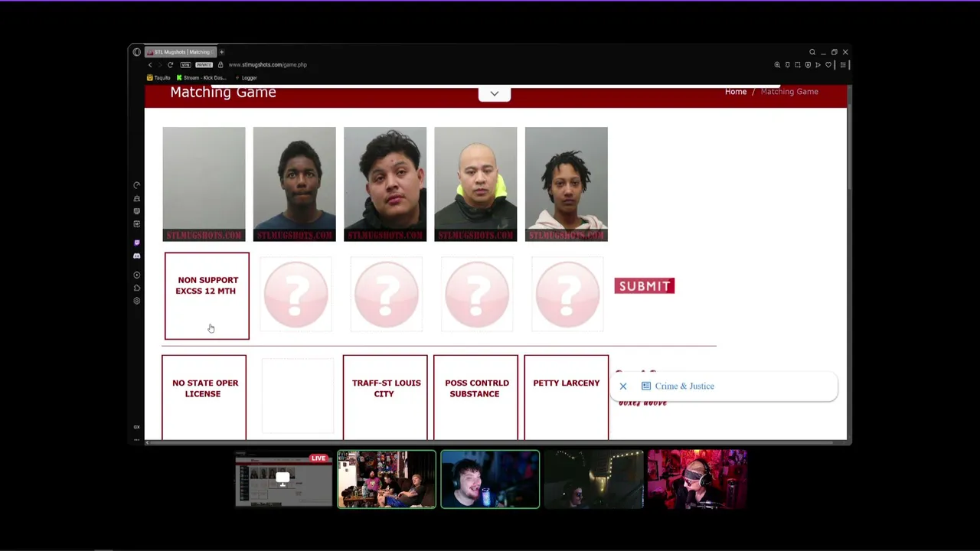Select the PETTY LARCENY card
The height and width of the screenshot is (551, 980).
(567, 397)
